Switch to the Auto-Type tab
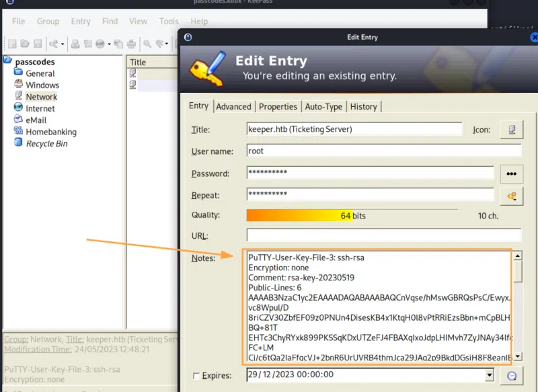The height and width of the screenshot is (392, 538). (x=323, y=107)
